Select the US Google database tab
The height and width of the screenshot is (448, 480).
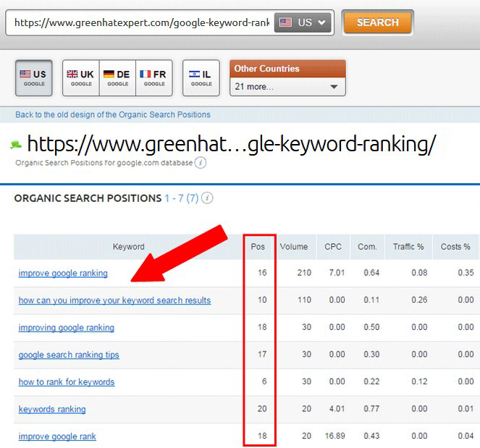click(x=34, y=77)
